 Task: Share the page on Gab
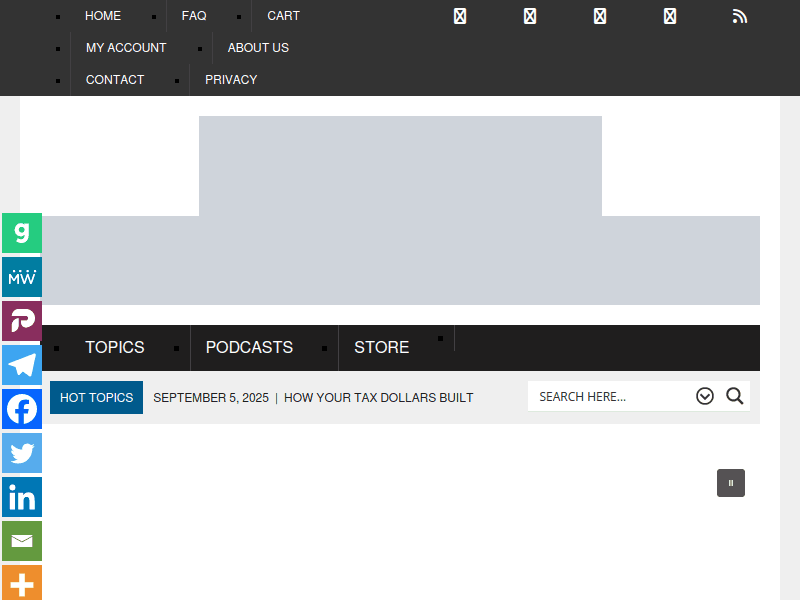(21, 233)
